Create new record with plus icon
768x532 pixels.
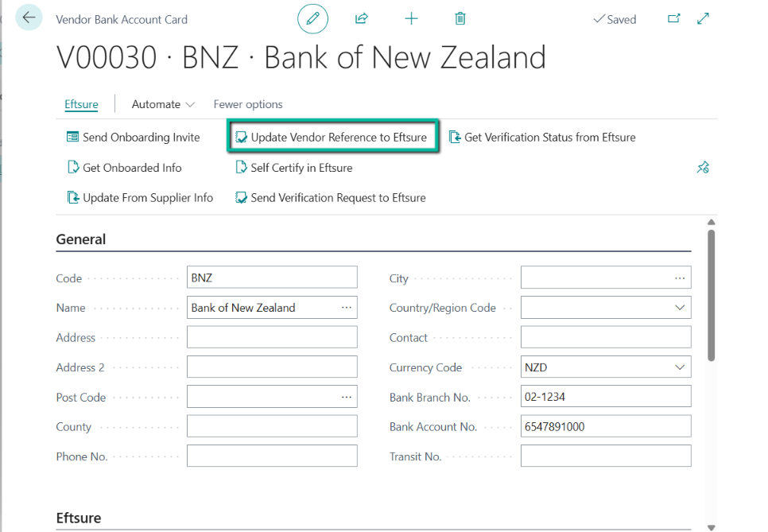click(412, 18)
